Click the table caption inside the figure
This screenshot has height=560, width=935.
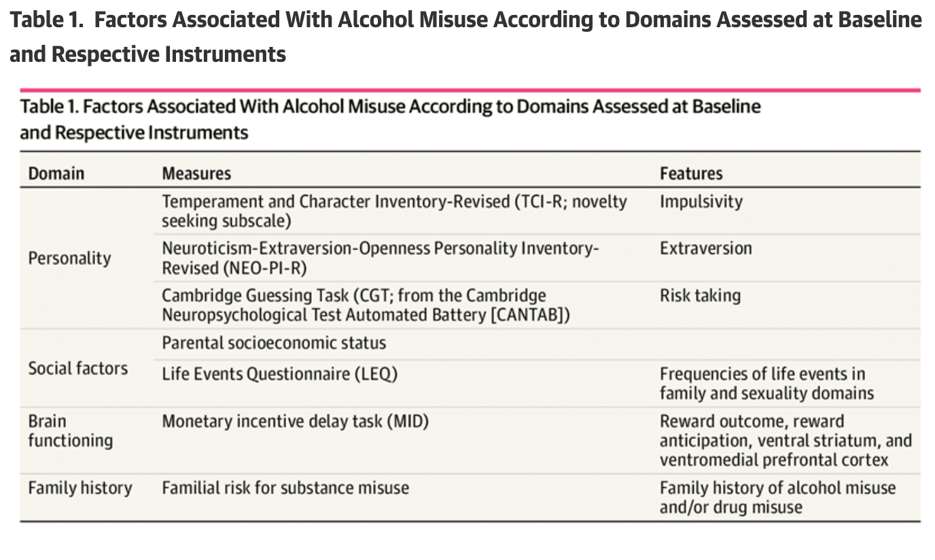click(x=389, y=119)
